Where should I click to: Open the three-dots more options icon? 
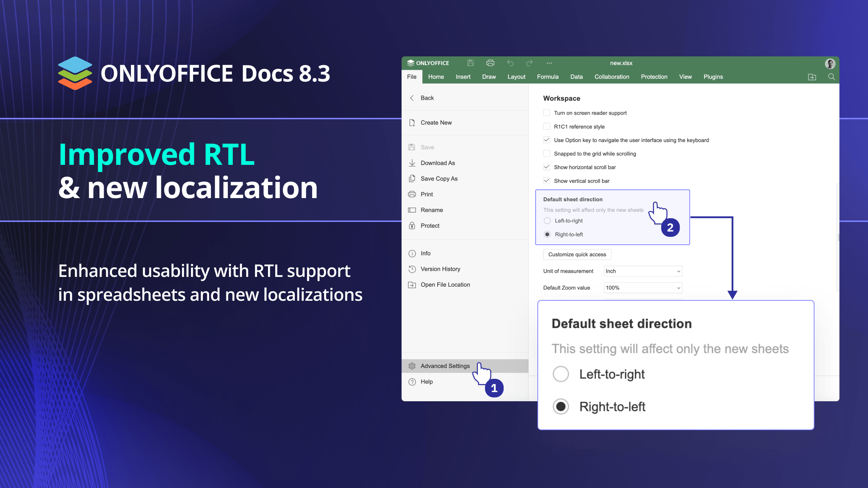click(x=549, y=63)
